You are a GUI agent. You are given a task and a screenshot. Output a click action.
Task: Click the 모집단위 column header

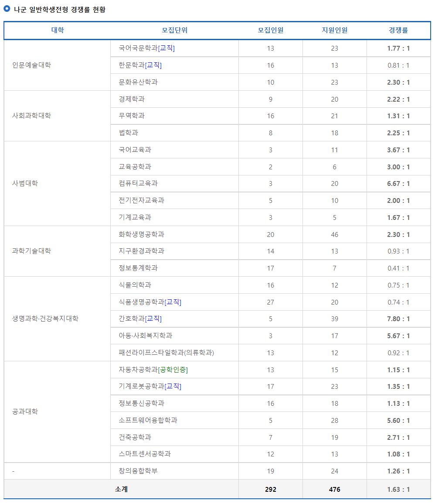pos(174,30)
